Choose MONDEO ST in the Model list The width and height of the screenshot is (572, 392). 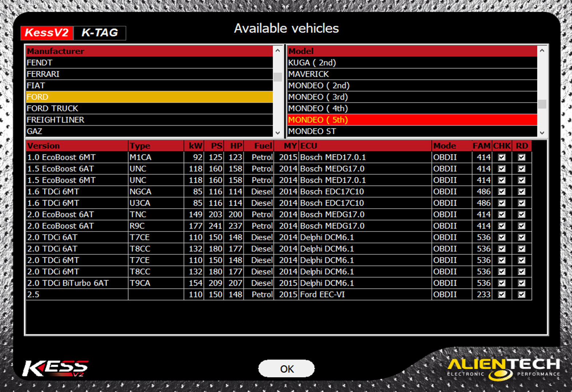click(x=412, y=131)
